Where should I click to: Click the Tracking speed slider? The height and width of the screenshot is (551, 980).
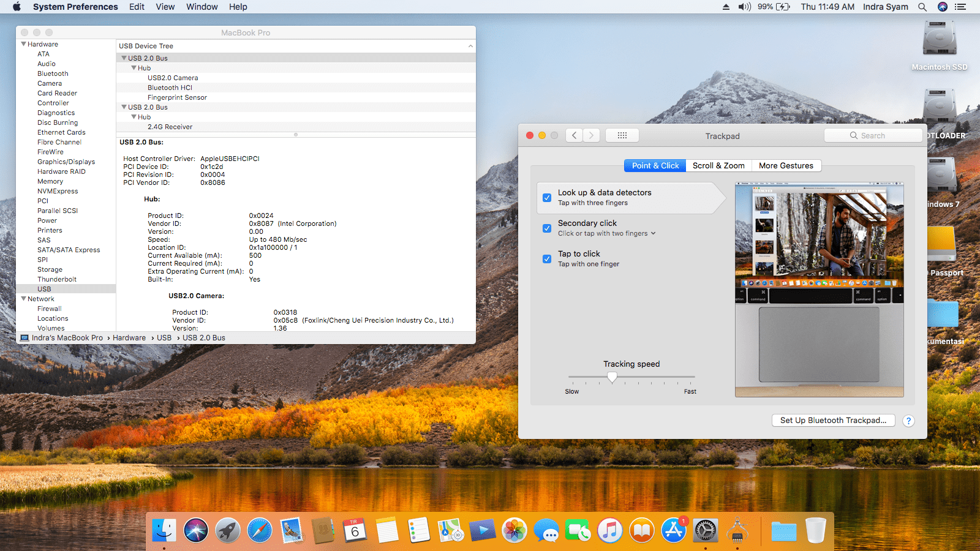(631, 377)
